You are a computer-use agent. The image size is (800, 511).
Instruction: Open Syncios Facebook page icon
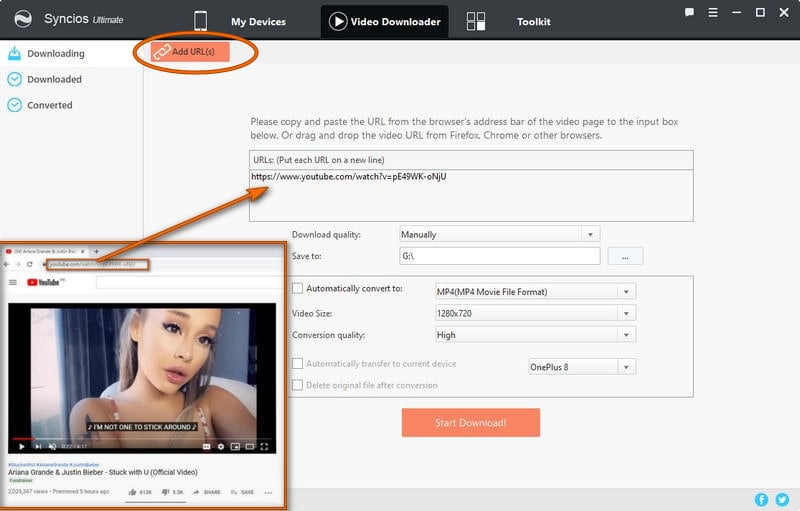[x=762, y=499]
